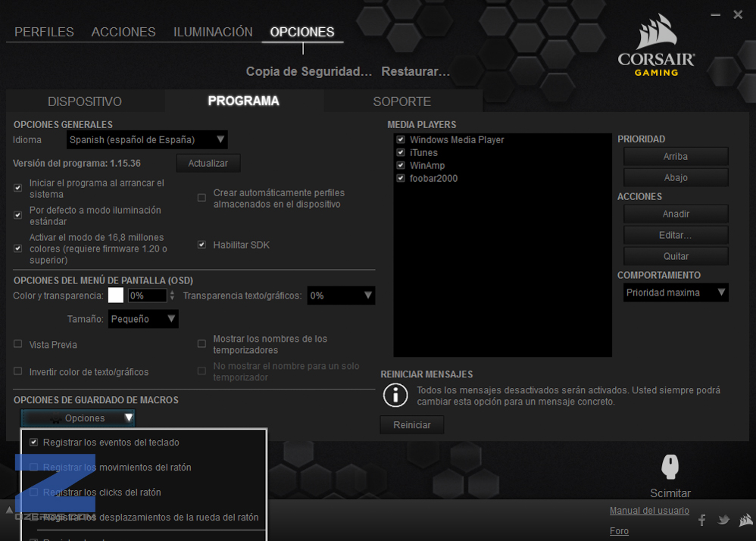Screen dimensions: 756x541
Task: Open the DISPOSITIVO tab
Action: [85, 102]
